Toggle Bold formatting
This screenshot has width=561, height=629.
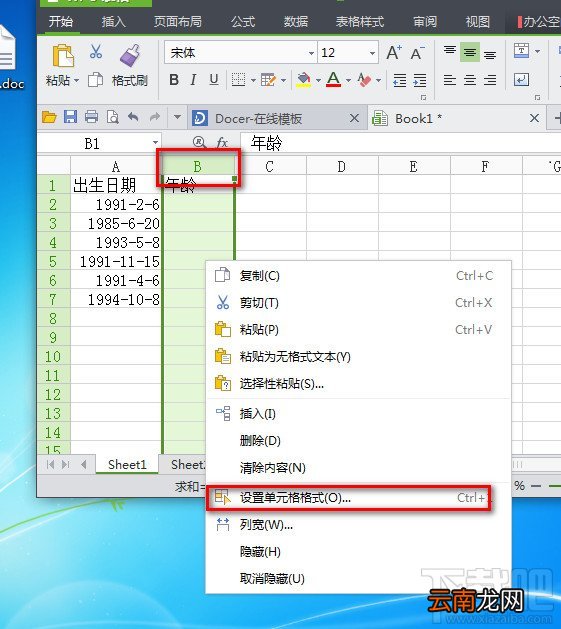[174, 80]
